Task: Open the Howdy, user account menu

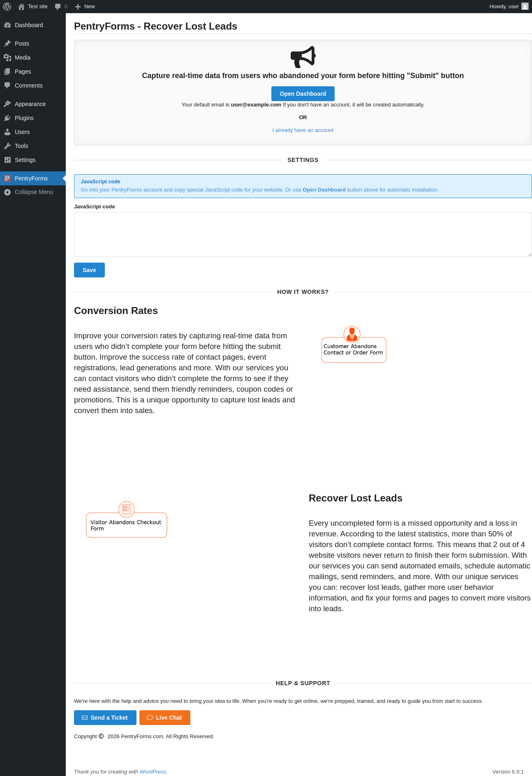Action: point(509,7)
